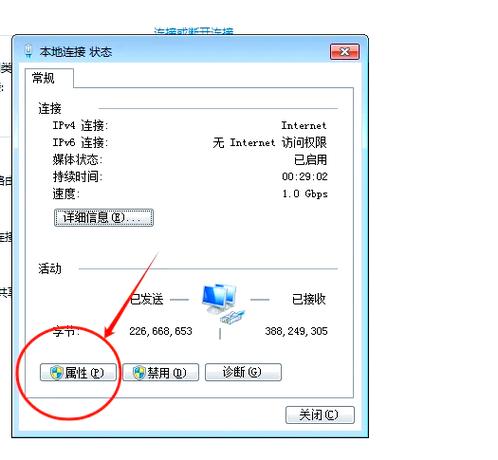Click the 已接收 label
The width and height of the screenshot is (498, 460).
[x=309, y=299]
